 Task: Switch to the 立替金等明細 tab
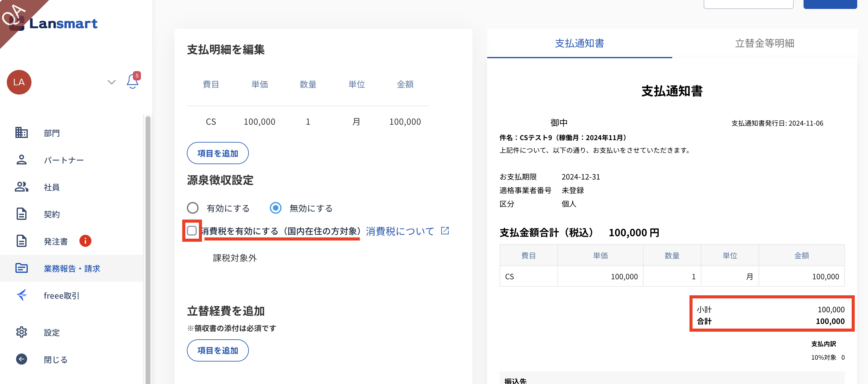pos(764,43)
